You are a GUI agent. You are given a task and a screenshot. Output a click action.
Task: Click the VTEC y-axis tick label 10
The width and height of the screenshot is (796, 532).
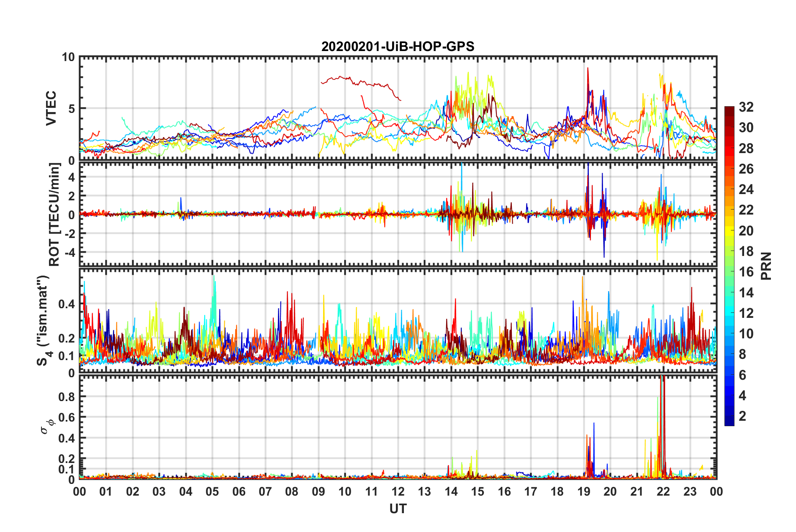[68, 57]
